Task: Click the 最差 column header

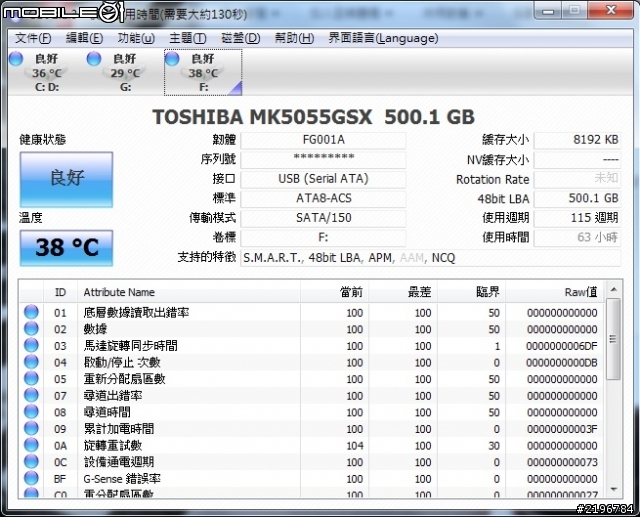Action: click(403, 292)
